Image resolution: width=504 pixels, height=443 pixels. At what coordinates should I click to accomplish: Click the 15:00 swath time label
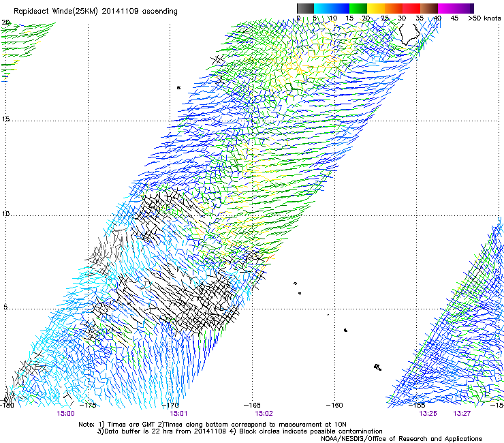[x=65, y=414]
